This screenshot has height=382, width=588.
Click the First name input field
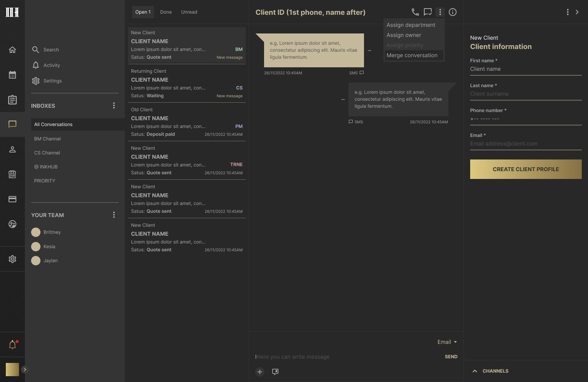tap(526, 69)
